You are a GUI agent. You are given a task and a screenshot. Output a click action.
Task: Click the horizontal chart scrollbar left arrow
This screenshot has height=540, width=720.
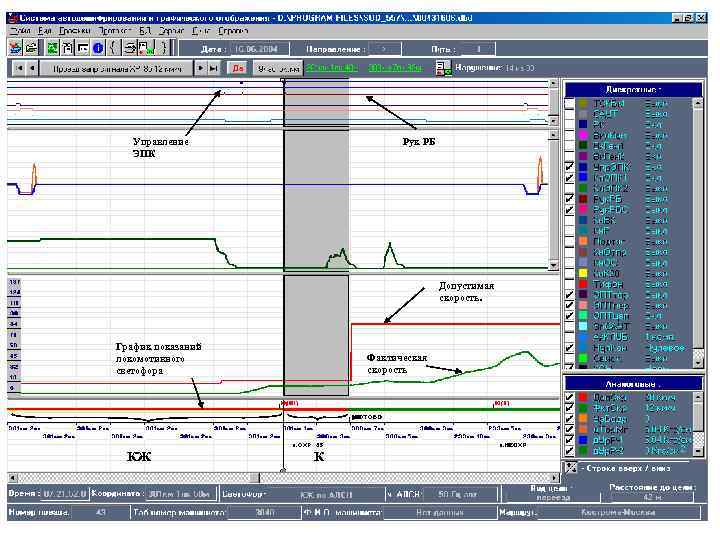12,478
